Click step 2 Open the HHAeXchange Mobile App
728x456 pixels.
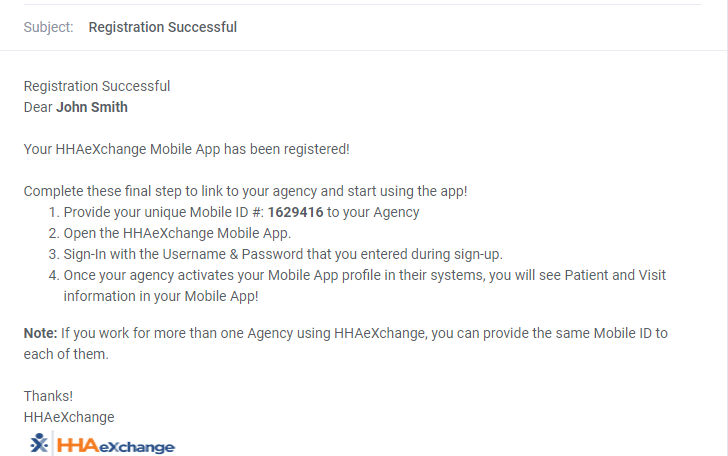177,233
